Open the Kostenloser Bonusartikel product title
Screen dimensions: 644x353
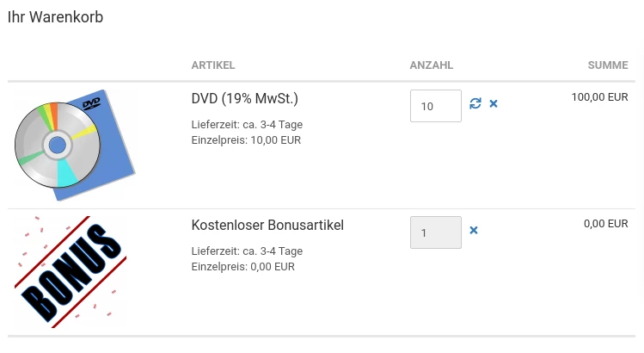(x=267, y=226)
